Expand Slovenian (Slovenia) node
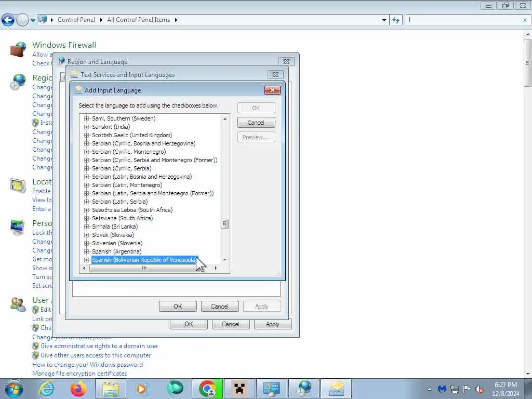Viewport: 532px width, 399px height. [86, 243]
